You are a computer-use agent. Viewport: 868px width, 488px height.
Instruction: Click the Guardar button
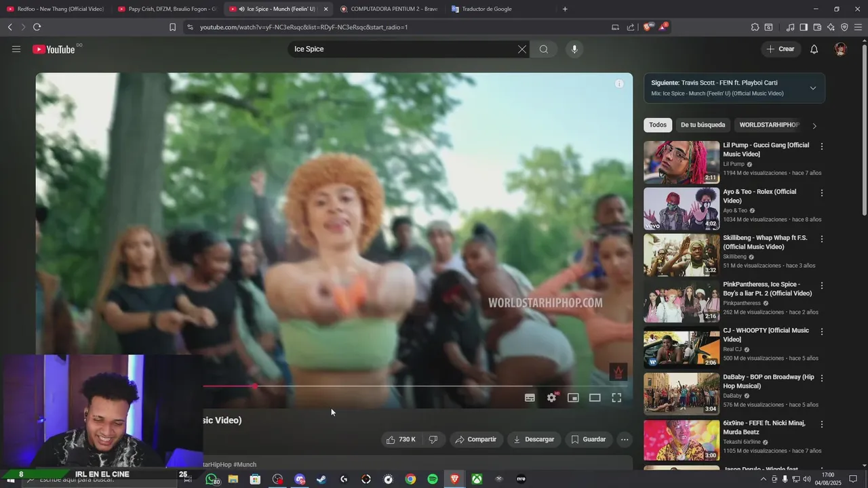[x=589, y=439]
